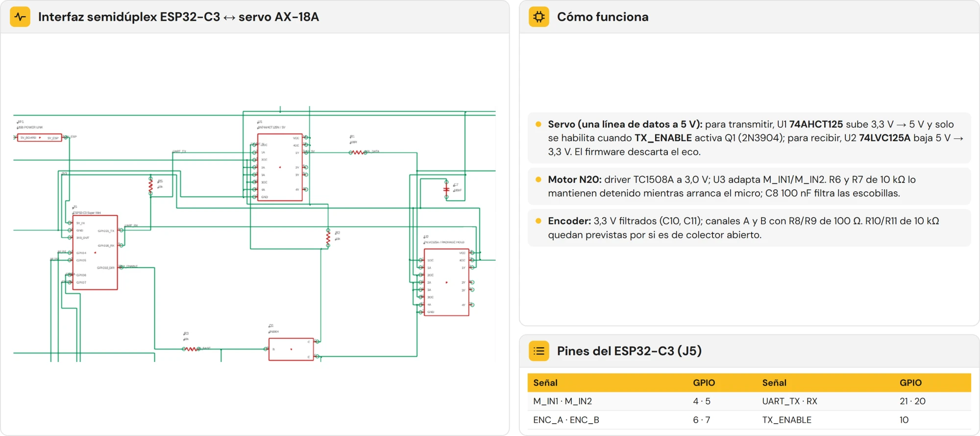Click the list icon beside Pines del ESP32-C3
Screen dimensions: 980x436
tap(539, 351)
